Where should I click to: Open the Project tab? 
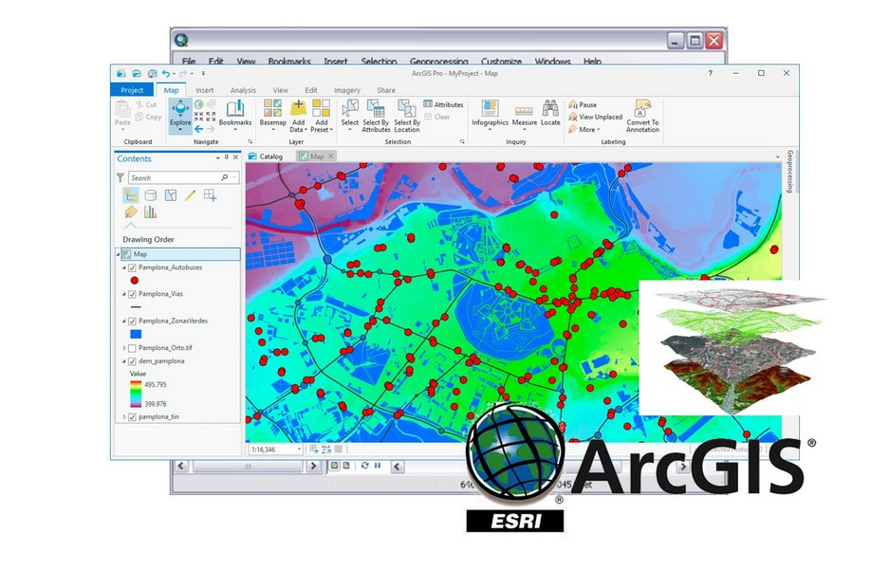tap(132, 90)
